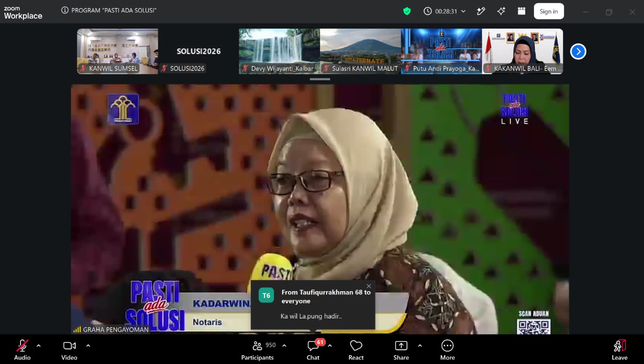This screenshot has height=364, width=644.
Task: Open the React heart menu
Action: (x=356, y=350)
